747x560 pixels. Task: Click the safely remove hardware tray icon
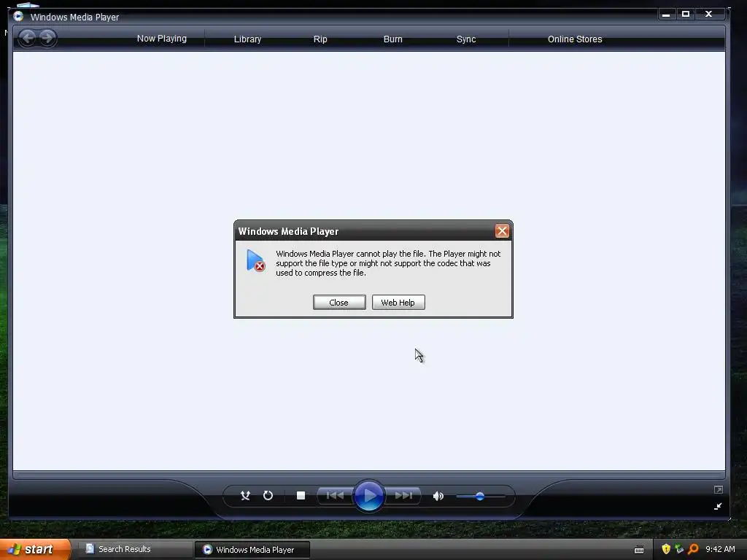tap(679, 549)
